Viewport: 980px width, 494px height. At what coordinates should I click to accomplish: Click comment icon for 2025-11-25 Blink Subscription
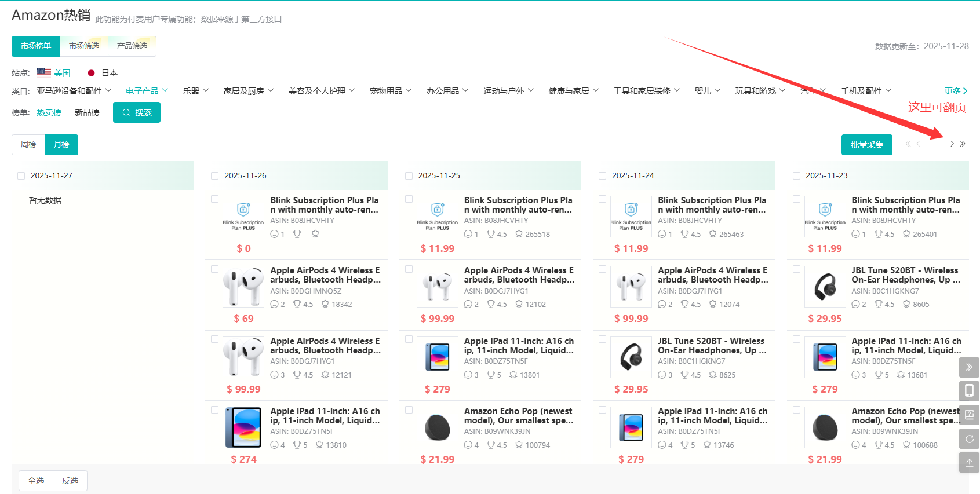click(468, 234)
